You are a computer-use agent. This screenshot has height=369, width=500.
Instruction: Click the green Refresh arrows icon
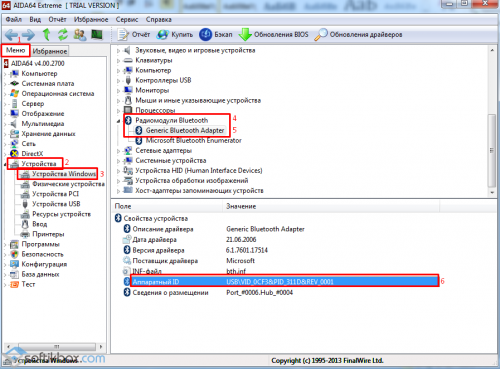click(x=63, y=34)
